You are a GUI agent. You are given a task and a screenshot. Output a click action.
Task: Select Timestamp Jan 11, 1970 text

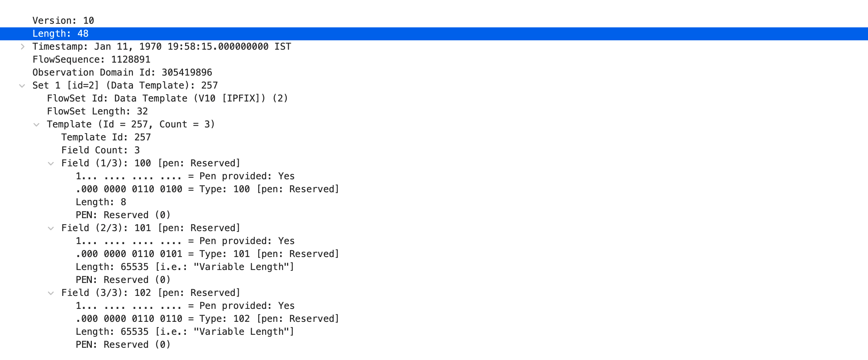[x=162, y=46]
